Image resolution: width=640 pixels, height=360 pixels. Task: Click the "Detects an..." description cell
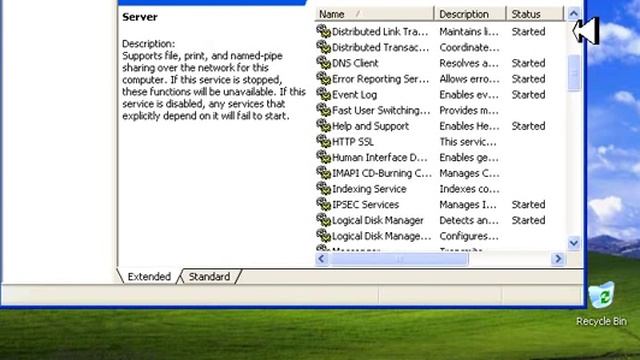[469, 220]
